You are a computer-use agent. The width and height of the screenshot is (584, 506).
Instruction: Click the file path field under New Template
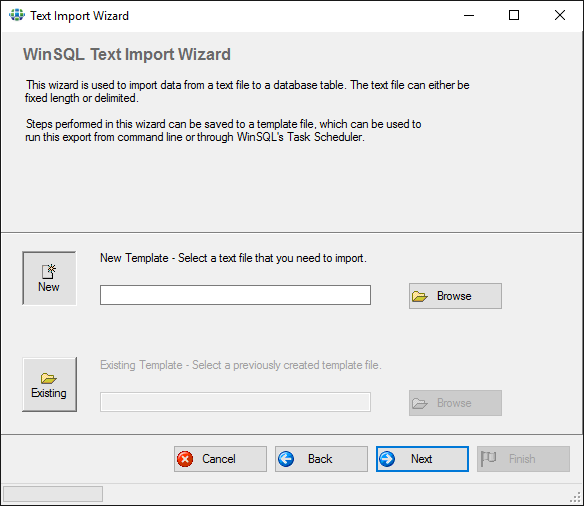[x=235, y=295]
